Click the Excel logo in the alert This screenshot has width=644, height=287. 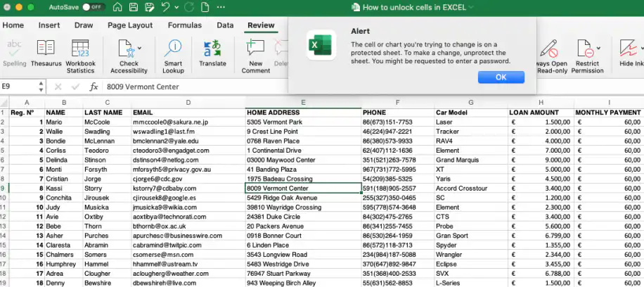pos(321,45)
